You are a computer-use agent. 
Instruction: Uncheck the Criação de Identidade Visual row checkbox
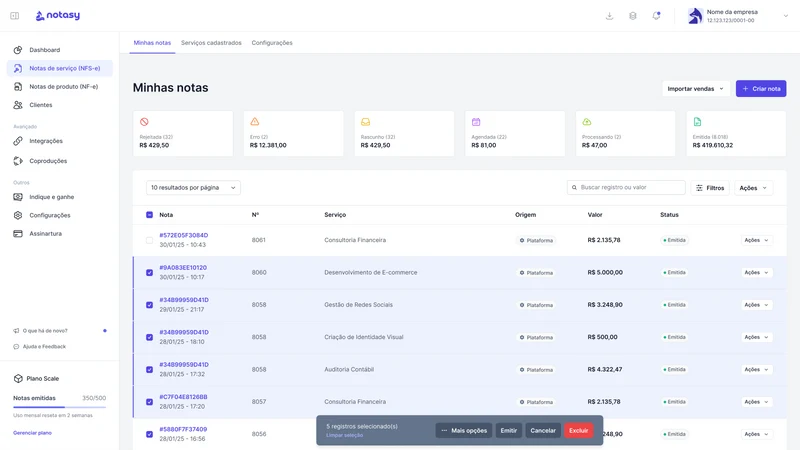pyautogui.click(x=149, y=337)
